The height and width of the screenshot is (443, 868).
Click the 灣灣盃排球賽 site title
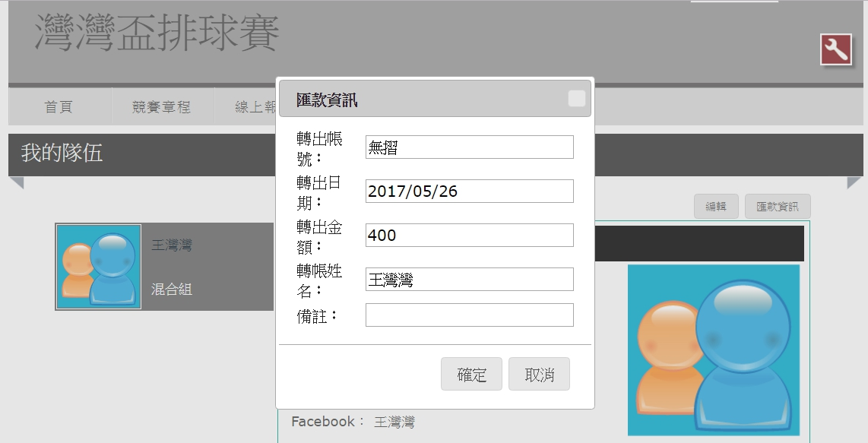(157, 32)
